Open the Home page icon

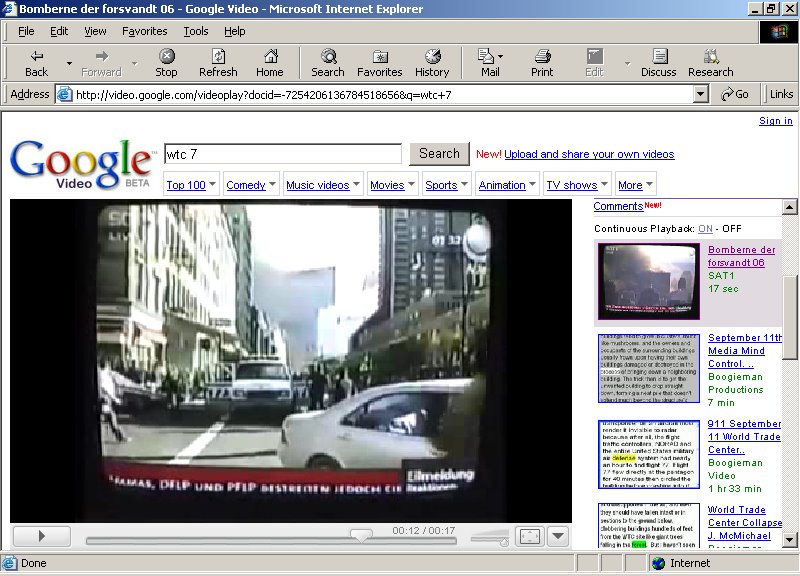[x=270, y=63]
